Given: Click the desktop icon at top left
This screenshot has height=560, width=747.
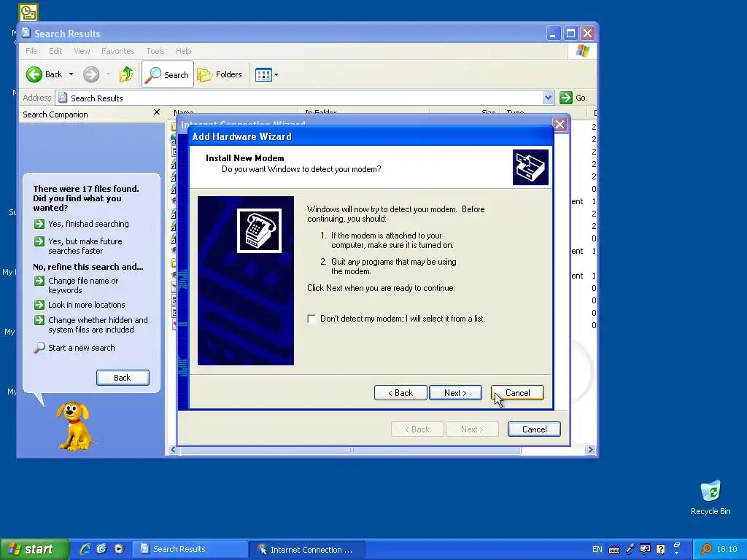Looking at the screenshot, I should [28, 12].
